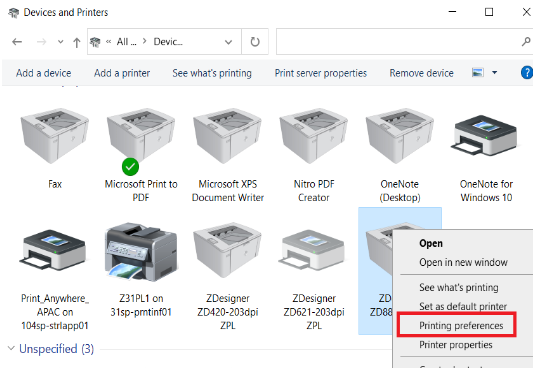
Task: Open the view options dropdown arrow
Action: coord(495,73)
